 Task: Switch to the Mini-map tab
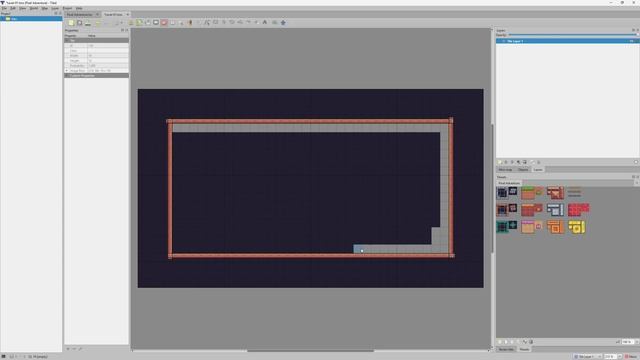(x=505, y=169)
